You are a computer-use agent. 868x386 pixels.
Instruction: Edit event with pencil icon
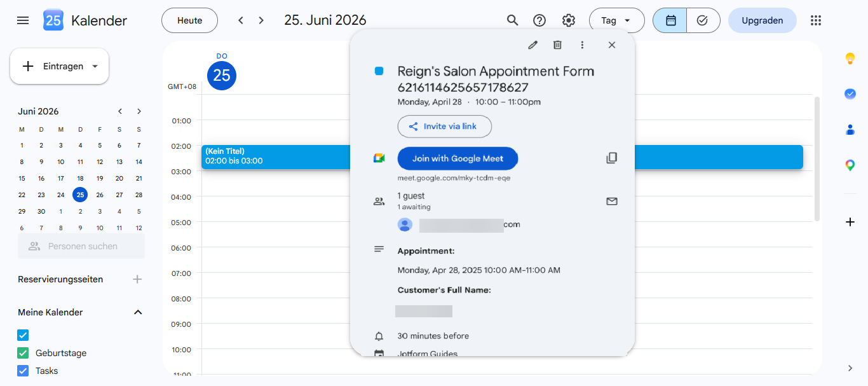pyautogui.click(x=532, y=45)
